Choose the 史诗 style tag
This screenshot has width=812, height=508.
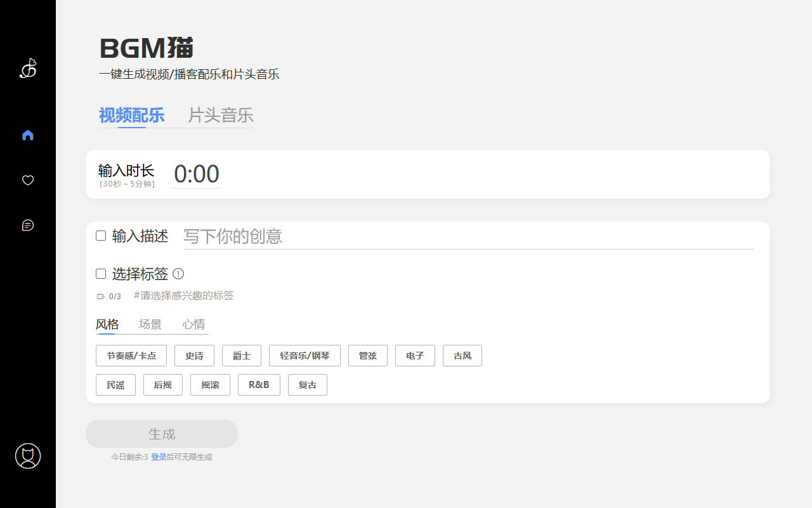[194, 356]
